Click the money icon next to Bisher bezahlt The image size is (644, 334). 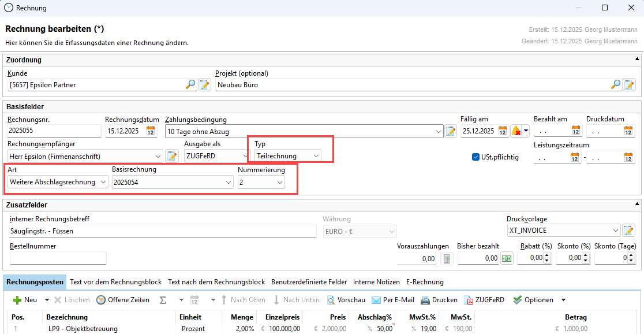click(507, 258)
